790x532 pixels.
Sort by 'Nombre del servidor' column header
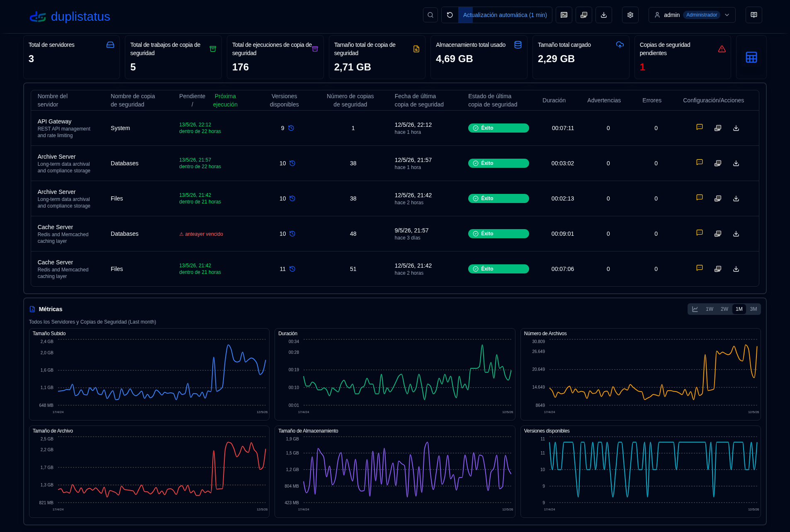point(52,100)
